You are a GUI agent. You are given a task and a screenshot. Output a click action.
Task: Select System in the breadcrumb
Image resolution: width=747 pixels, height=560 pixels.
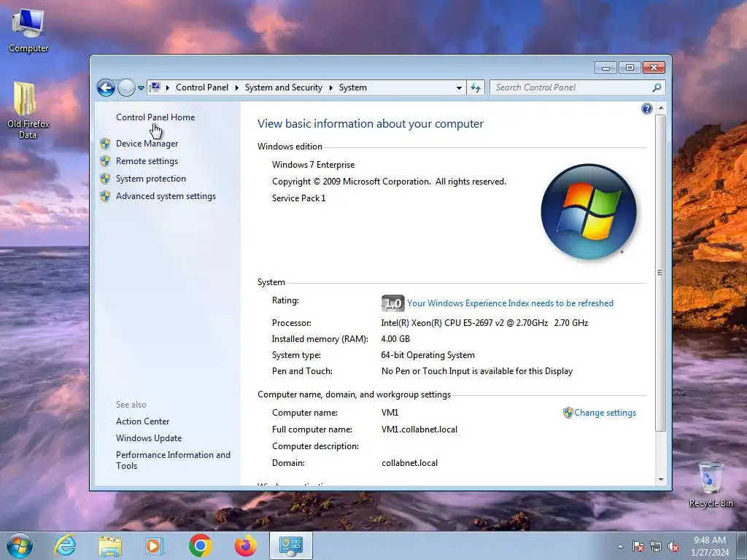pyautogui.click(x=353, y=87)
